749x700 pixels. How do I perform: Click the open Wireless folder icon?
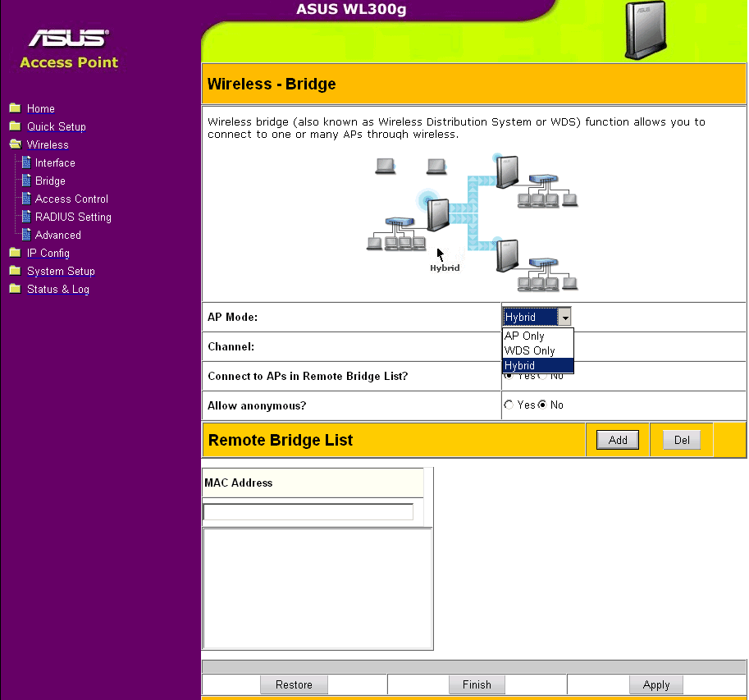pos(16,144)
